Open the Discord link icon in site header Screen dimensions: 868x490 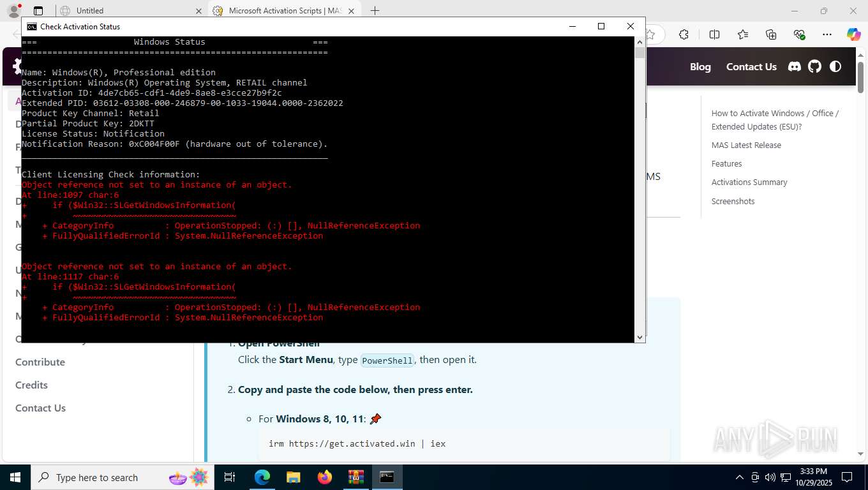(x=795, y=66)
